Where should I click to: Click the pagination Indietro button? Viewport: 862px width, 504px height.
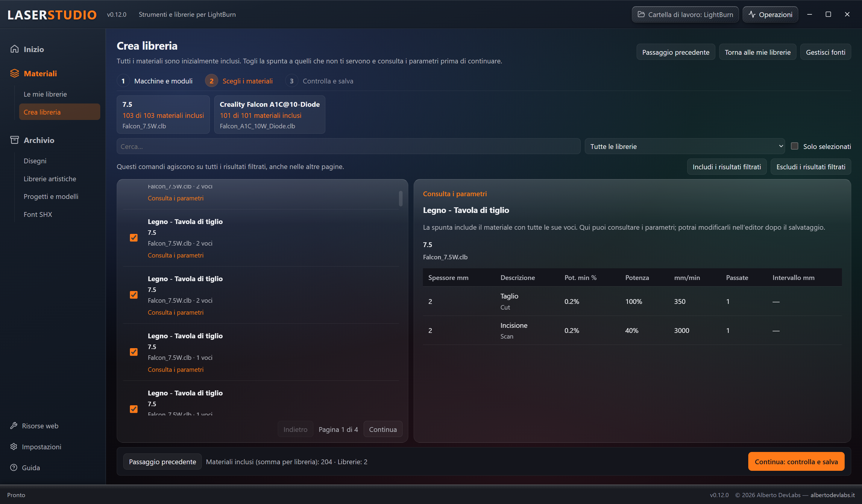coord(295,429)
